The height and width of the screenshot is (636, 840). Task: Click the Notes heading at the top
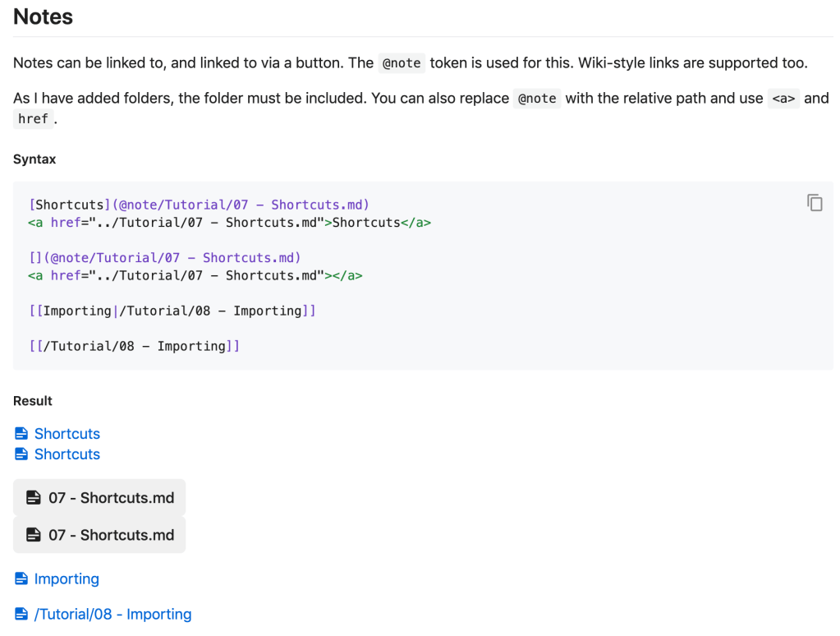pos(43,17)
